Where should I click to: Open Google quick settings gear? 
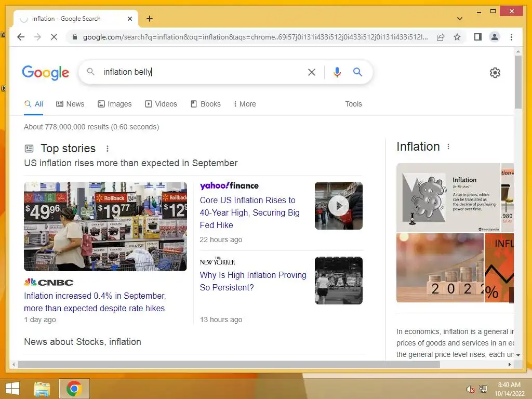coord(495,73)
